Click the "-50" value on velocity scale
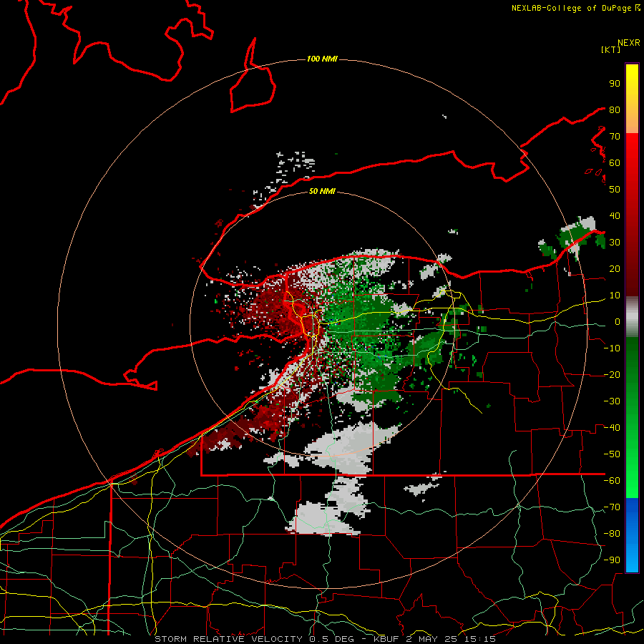 coord(612,454)
